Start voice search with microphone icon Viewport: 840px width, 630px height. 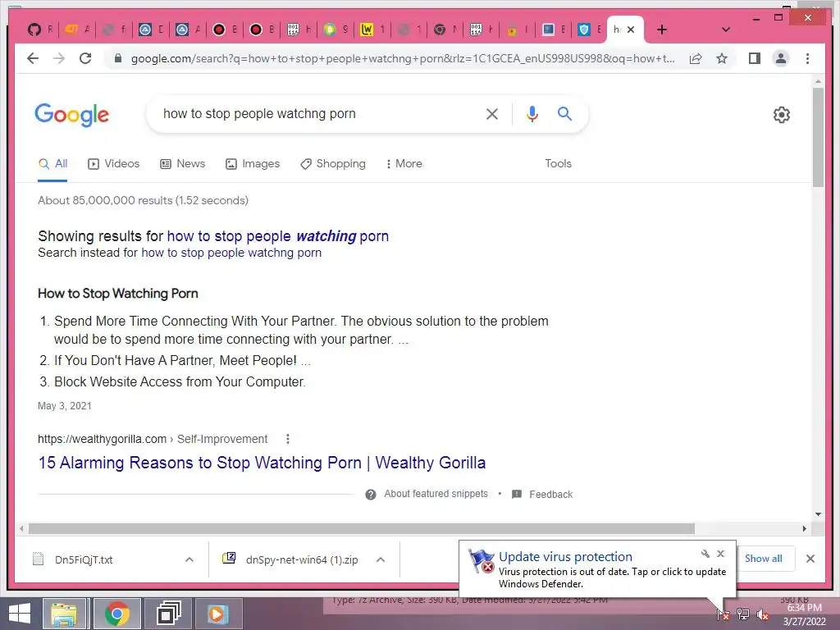click(x=532, y=113)
